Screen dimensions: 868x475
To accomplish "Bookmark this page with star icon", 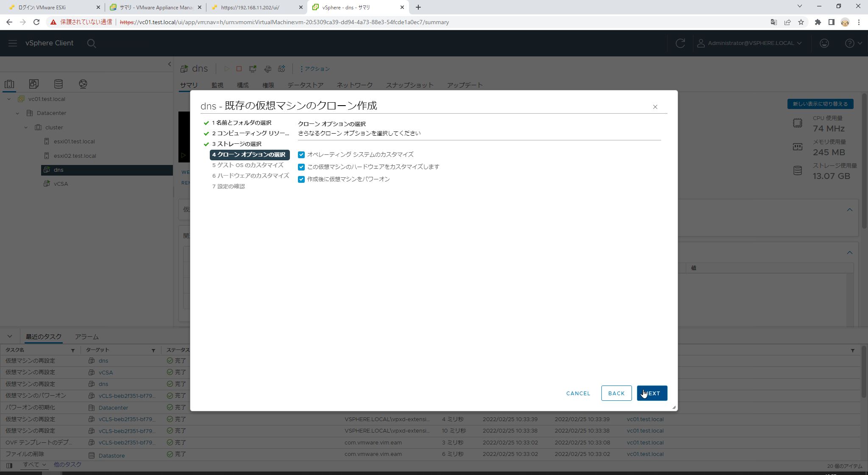I will point(801,22).
